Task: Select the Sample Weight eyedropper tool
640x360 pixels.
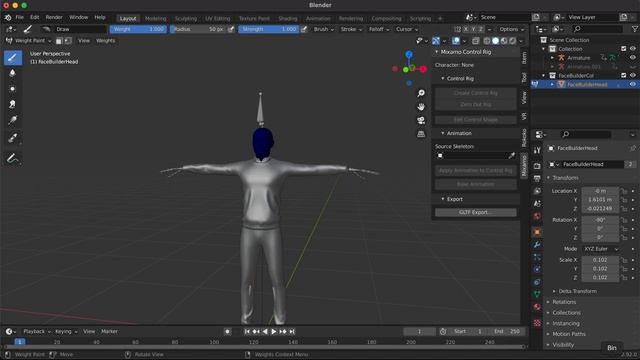Action: [13, 138]
